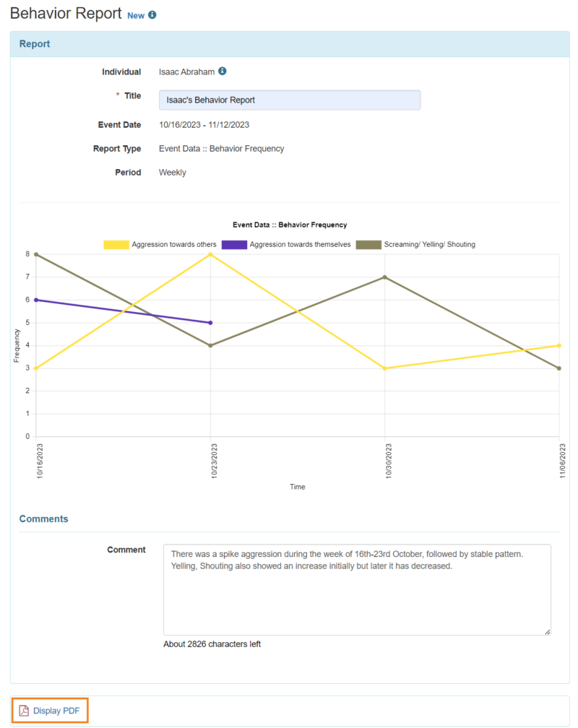This screenshot has height=728, width=578.
Task: Click the yellow peak data point at 10/23/2023
Action: coord(210,254)
